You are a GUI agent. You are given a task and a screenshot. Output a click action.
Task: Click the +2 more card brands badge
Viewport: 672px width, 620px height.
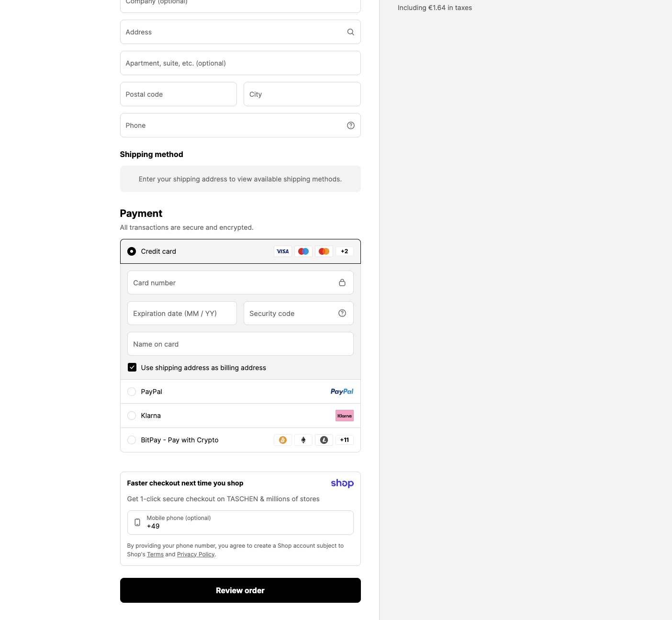click(x=345, y=251)
